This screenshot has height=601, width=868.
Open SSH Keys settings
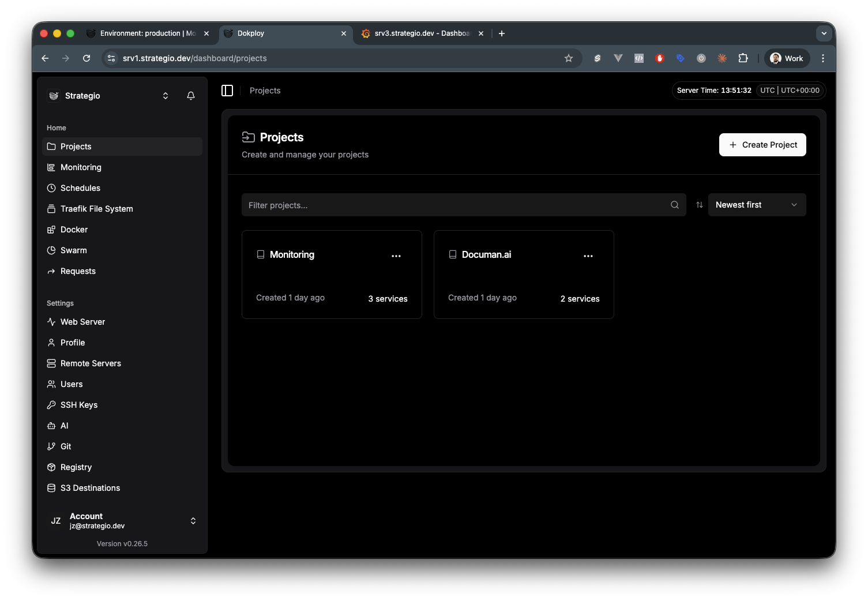point(79,405)
